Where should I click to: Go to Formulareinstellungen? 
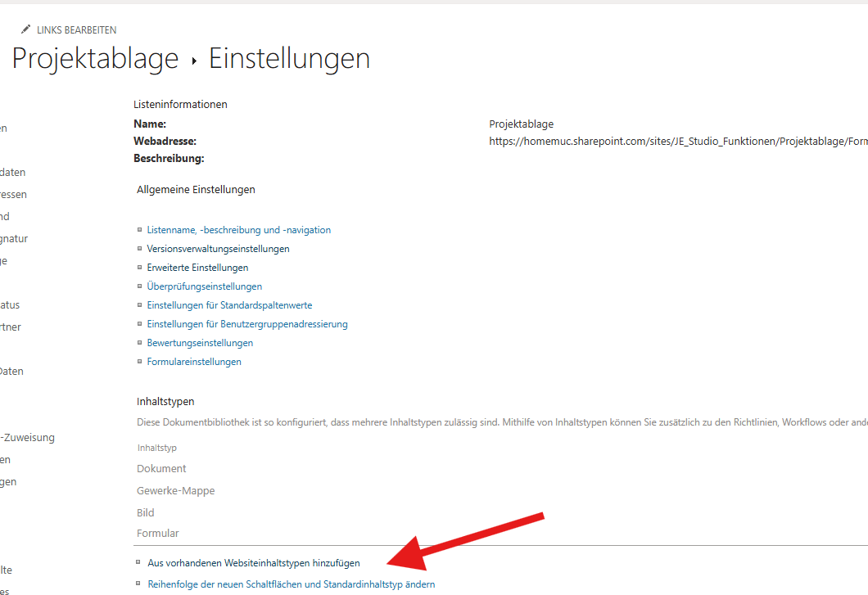(x=194, y=362)
